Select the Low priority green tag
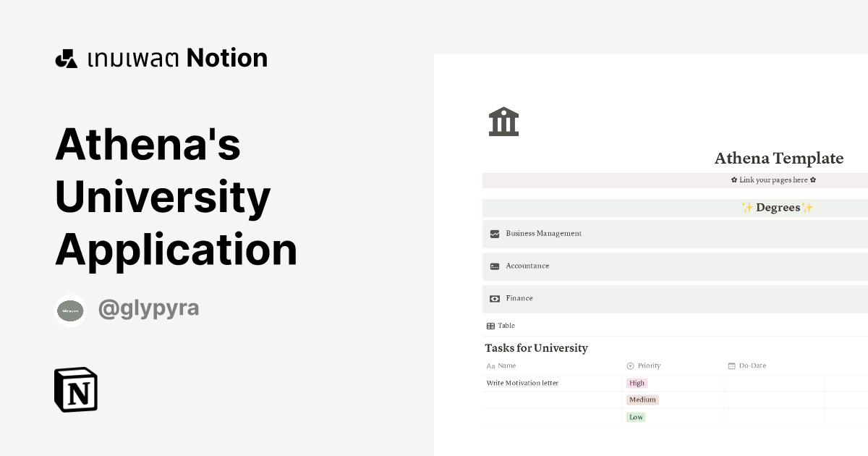This screenshot has height=456, width=868. tap(636, 417)
